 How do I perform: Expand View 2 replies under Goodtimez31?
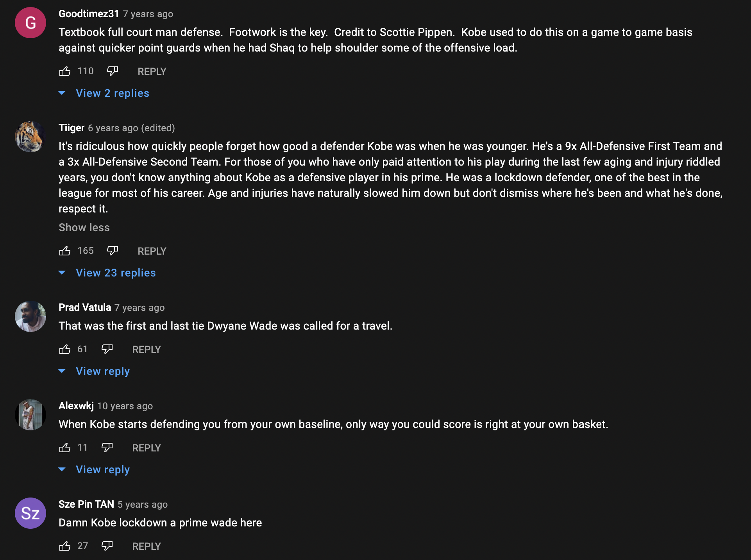pos(112,93)
